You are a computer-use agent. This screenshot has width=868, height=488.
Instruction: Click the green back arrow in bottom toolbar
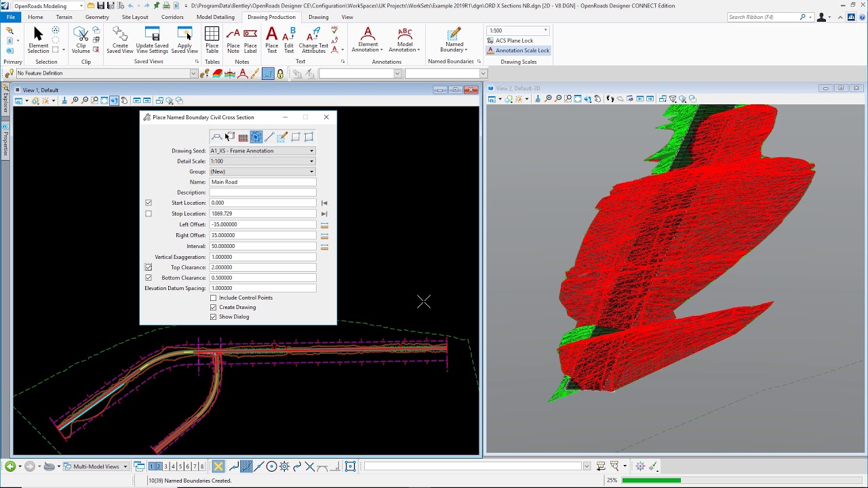click(9, 466)
